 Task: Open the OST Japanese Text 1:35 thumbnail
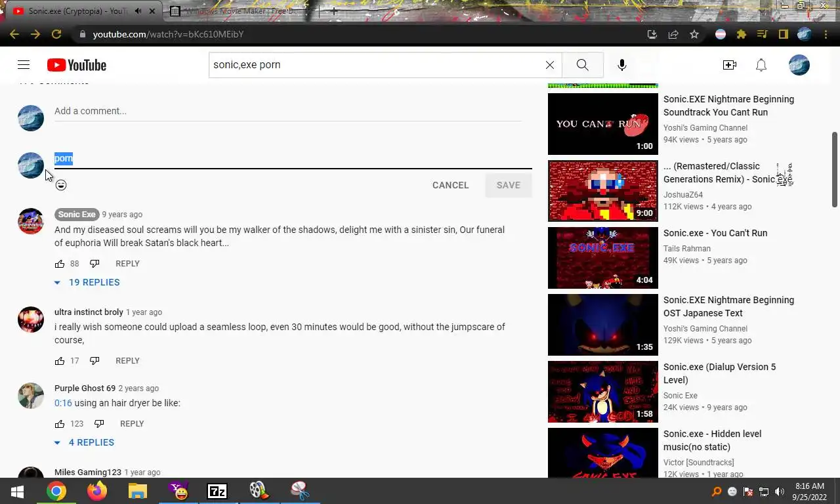click(x=603, y=325)
